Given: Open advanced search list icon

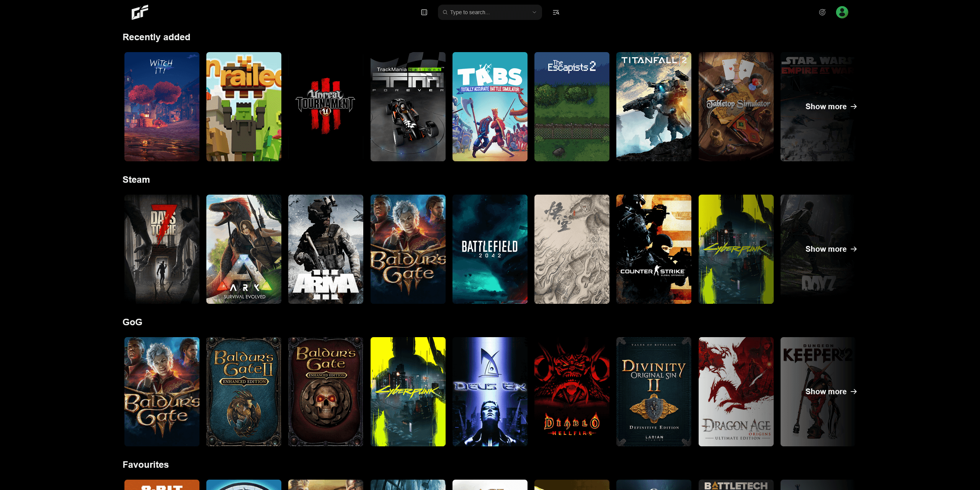Looking at the screenshot, I should tap(556, 12).
